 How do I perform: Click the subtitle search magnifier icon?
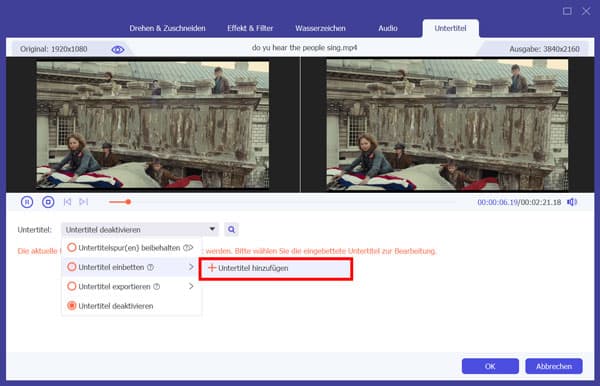point(232,230)
